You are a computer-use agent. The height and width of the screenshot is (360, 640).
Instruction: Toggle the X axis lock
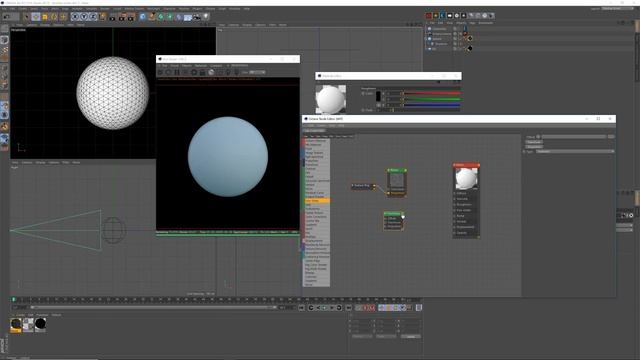click(75, 17)
